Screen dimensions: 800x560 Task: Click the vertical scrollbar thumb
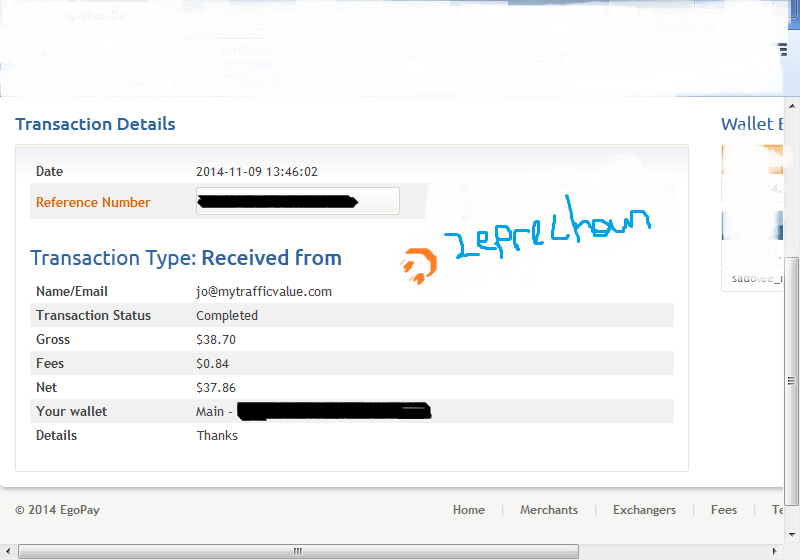pos(791,380)
